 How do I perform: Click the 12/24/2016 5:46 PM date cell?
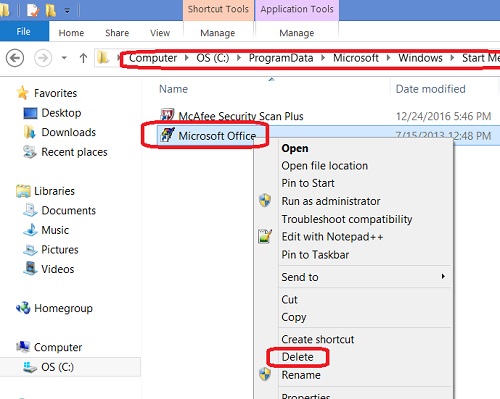[443, 116]
